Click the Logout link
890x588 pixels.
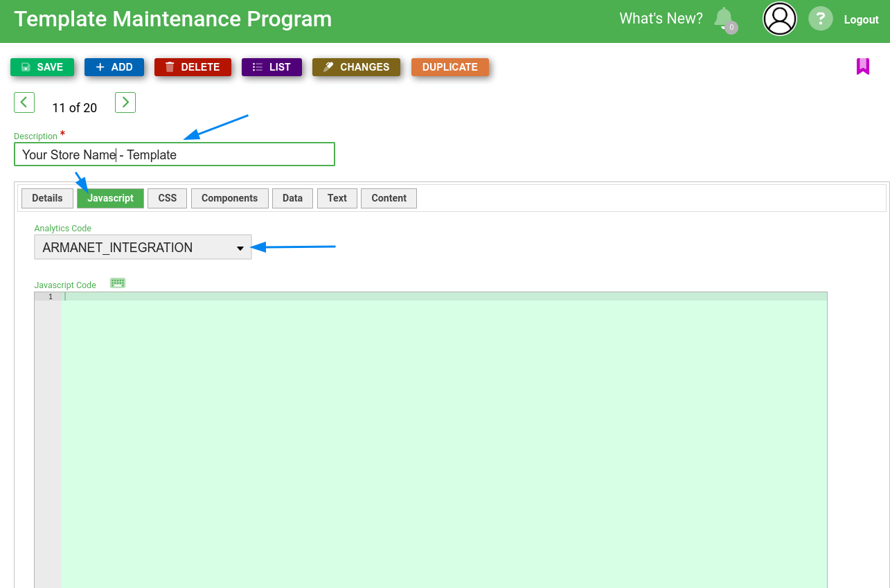pos(861,19)
